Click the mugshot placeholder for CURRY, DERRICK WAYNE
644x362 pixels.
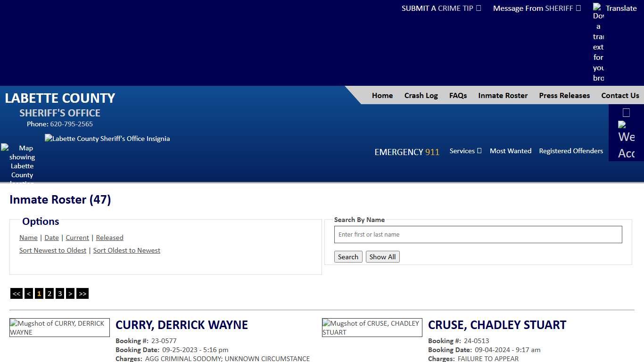[59, 327]
